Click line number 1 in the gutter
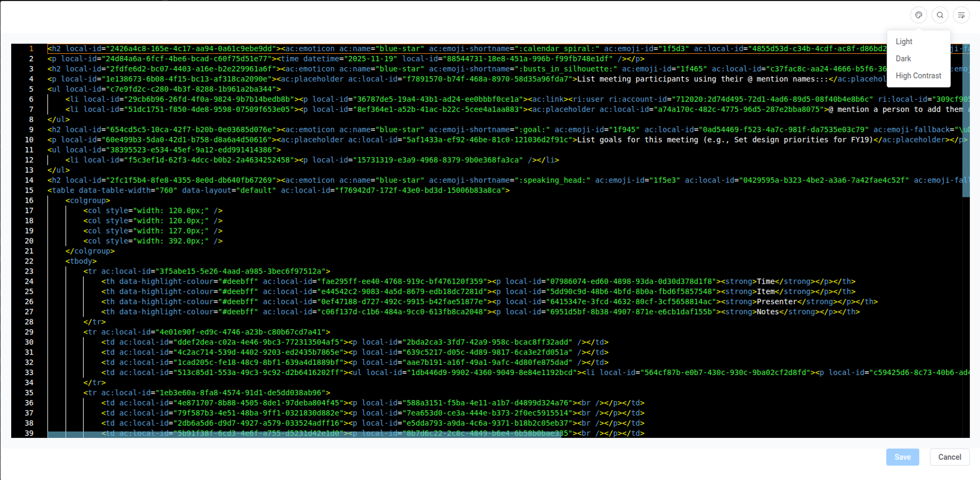This screenshot has height=480, width=980. click(x=31, y=49)
